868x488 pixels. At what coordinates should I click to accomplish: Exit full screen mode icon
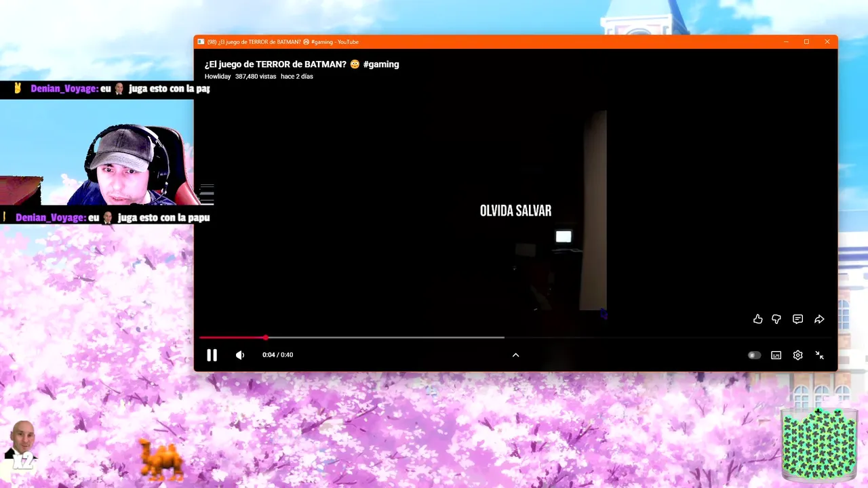click(820, 355)
